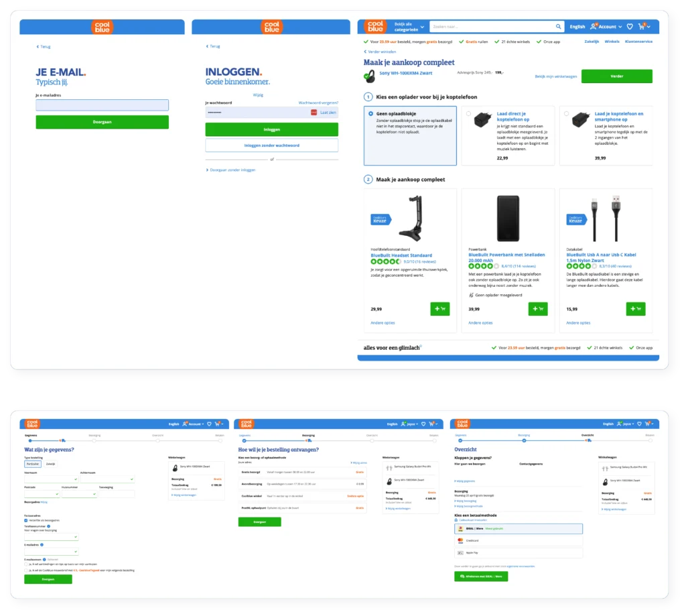Click the wishlist heart icon beside Account near search bar
Screen dimensions: 686x616
[629, 27]
